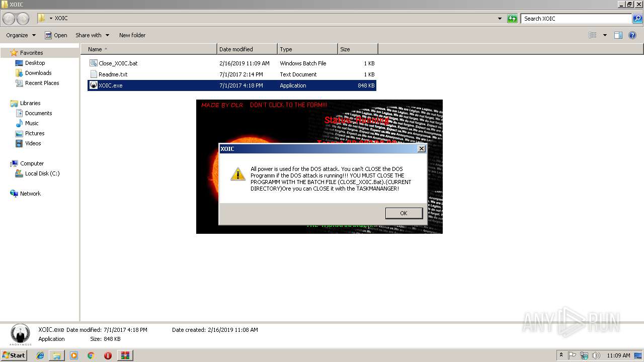Click the WinRAR taskbar icon
Viewport: 644px width, 362px height.
click(125, 355)
